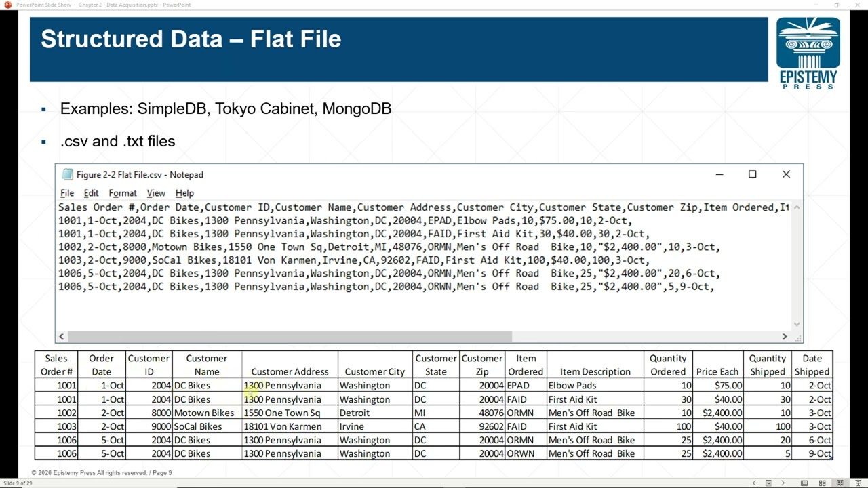The width and height of the screenshot is (868, 488).
Task: Click the 'Customer ID' table header
Action: tap(149, 365)
